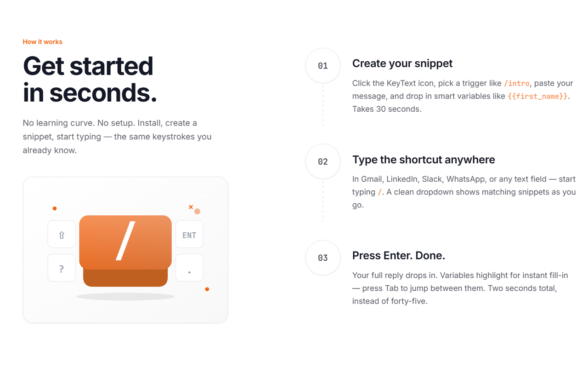Click the period key icon

(x=189, y=268)
